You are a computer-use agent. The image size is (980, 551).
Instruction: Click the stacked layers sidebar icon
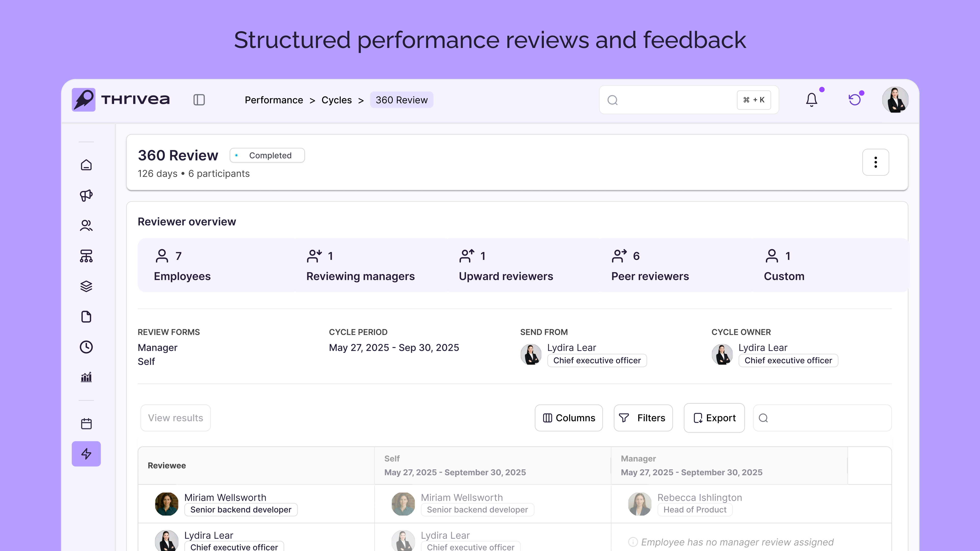(x=86, y=286)
